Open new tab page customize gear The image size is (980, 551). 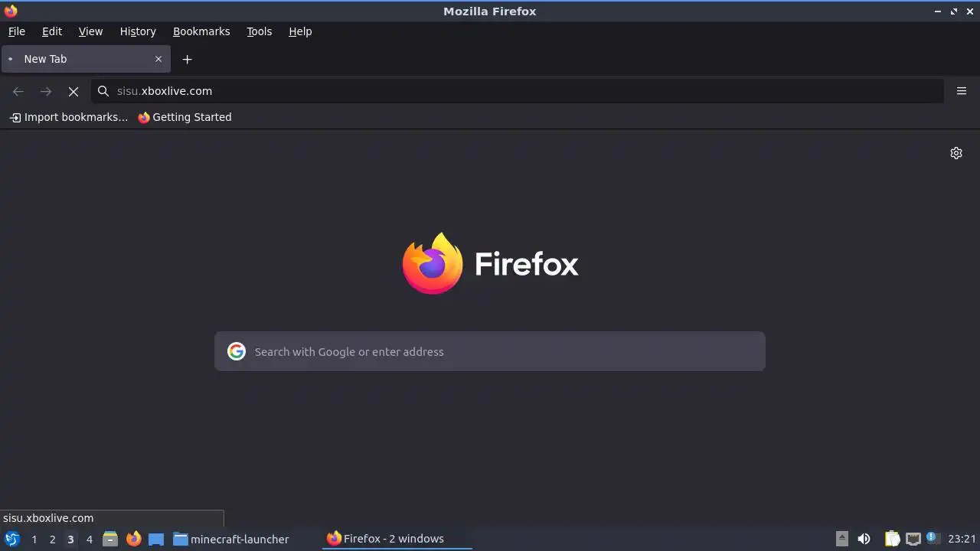point(956,153)
